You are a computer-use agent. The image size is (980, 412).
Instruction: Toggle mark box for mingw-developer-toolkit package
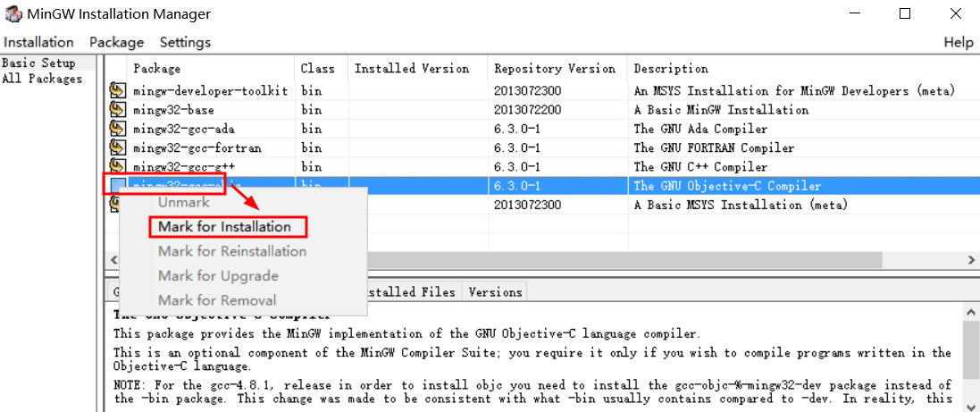(117, 91)
